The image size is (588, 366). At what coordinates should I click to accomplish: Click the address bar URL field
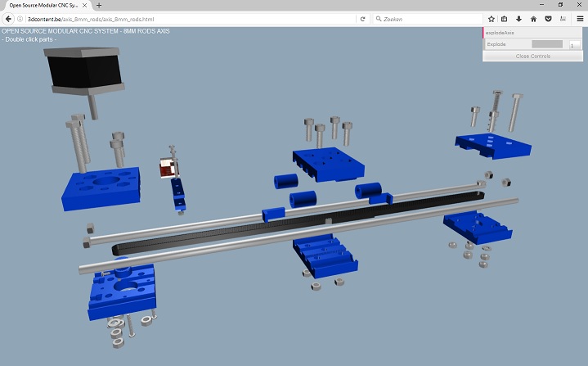pos(190,19)
